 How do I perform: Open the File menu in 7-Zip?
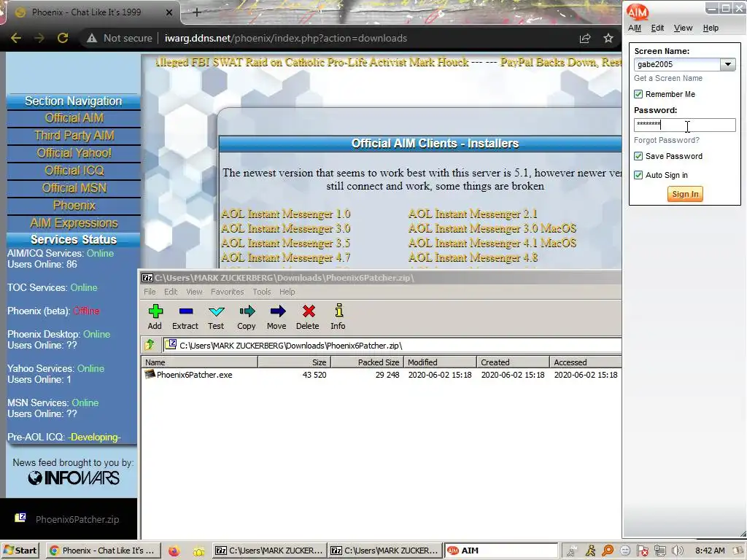(150, 292)
